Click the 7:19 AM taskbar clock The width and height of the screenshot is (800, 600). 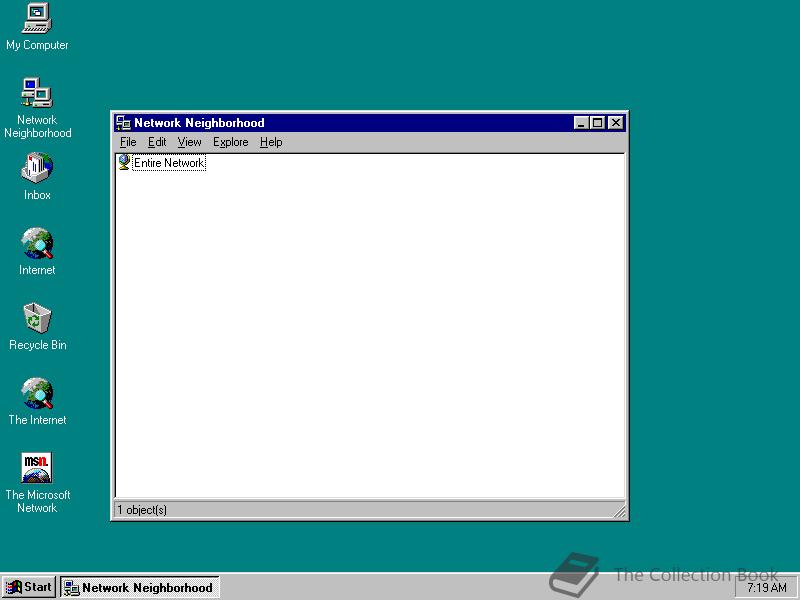(x=767, y=588)
